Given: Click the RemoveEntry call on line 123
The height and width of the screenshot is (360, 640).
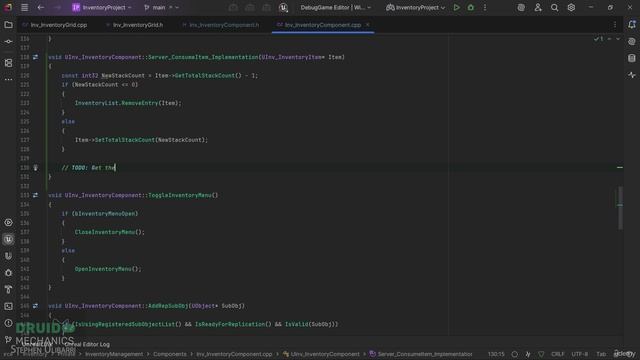Looking at the screenshot, I should [140, 103].
